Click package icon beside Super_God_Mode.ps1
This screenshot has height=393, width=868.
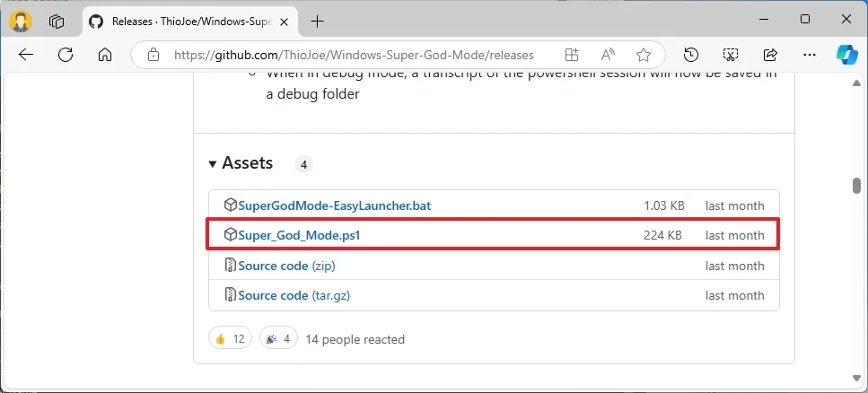pyautogui.click(x=231, y=235)
